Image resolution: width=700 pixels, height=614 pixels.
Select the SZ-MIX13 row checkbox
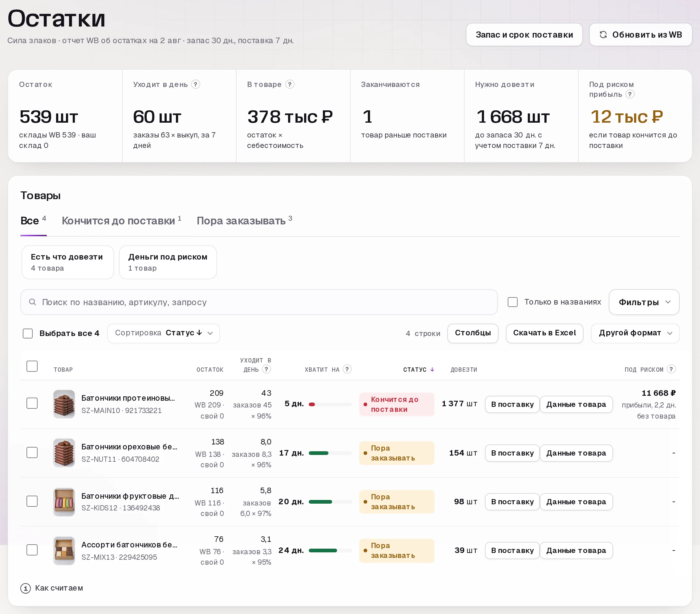click(x=32, y=550)
